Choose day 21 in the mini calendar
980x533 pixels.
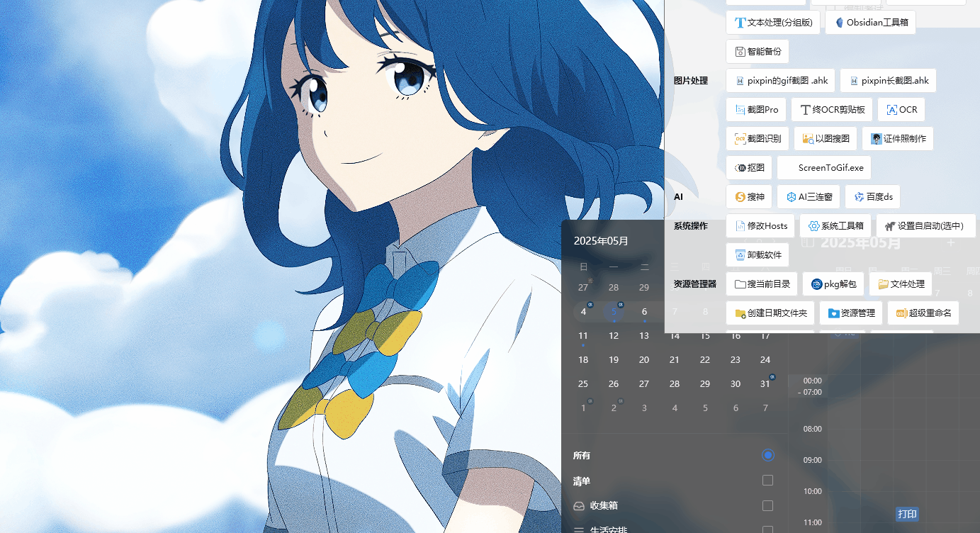point(675,360)
